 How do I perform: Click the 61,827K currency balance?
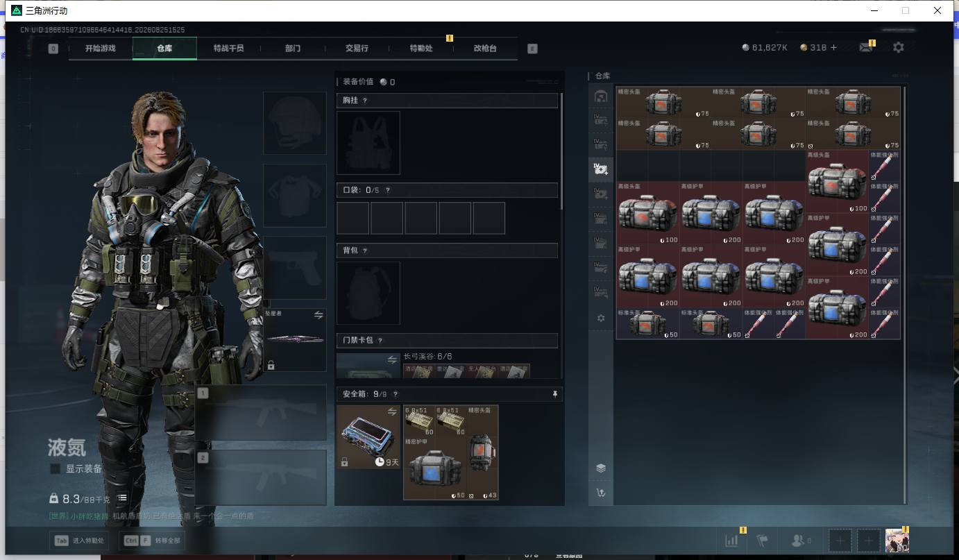pos(765,48)
